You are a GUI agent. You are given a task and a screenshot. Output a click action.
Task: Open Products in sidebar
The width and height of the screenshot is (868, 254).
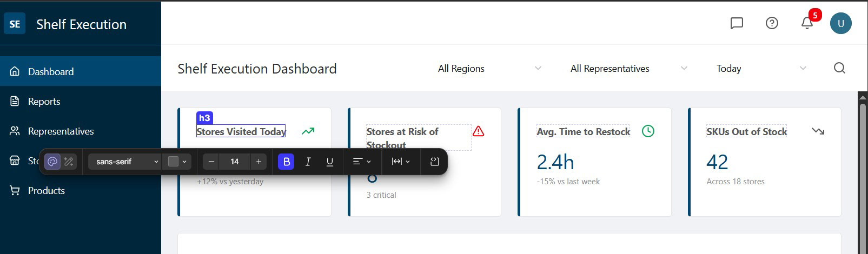tap(46, 191)
